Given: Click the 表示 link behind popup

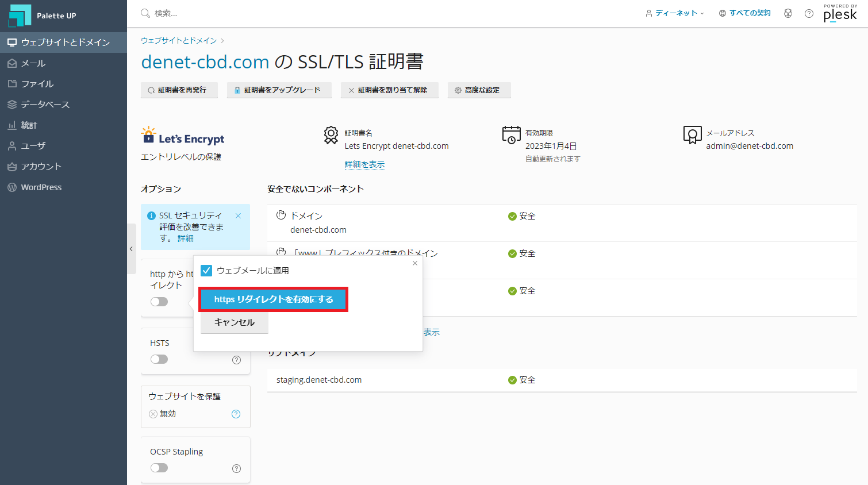Looking at the screenshot, I should point(432,332).
